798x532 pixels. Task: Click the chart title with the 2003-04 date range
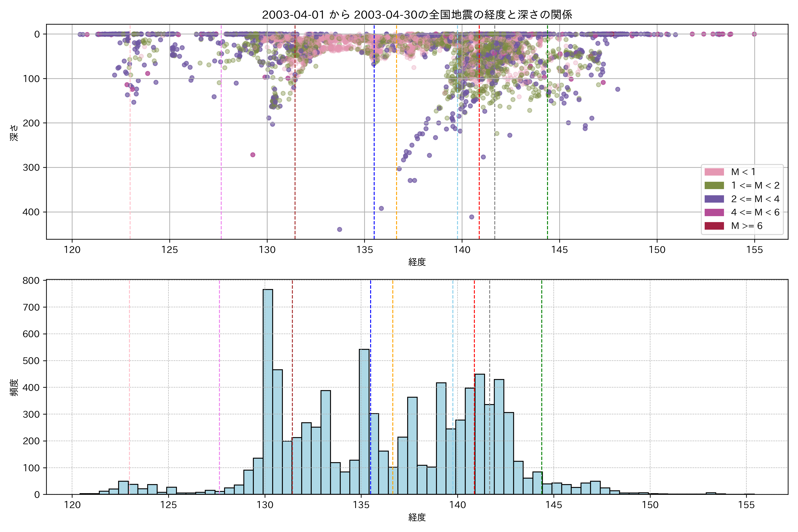tap(417, 15)
